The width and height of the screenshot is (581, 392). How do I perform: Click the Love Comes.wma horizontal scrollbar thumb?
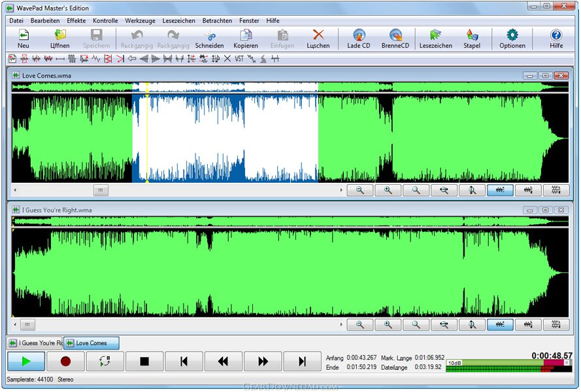click(x=101, y=190)
